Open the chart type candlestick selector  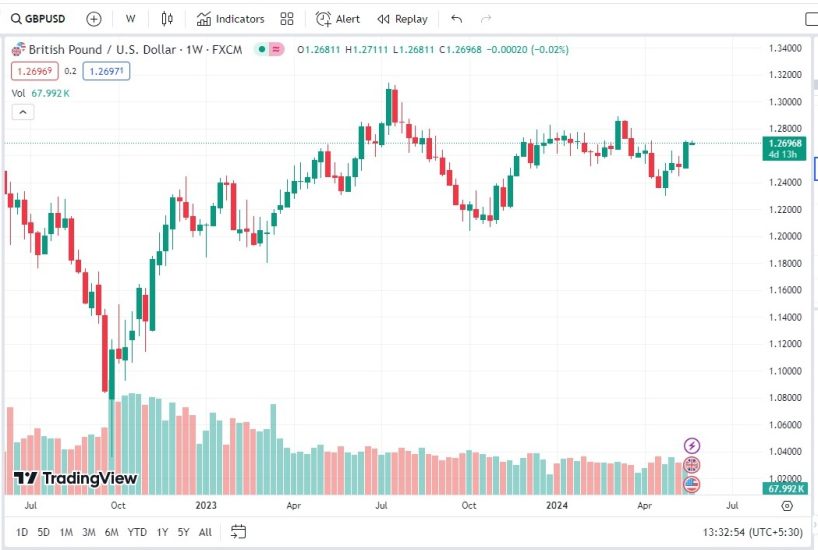tap(167, 19)
